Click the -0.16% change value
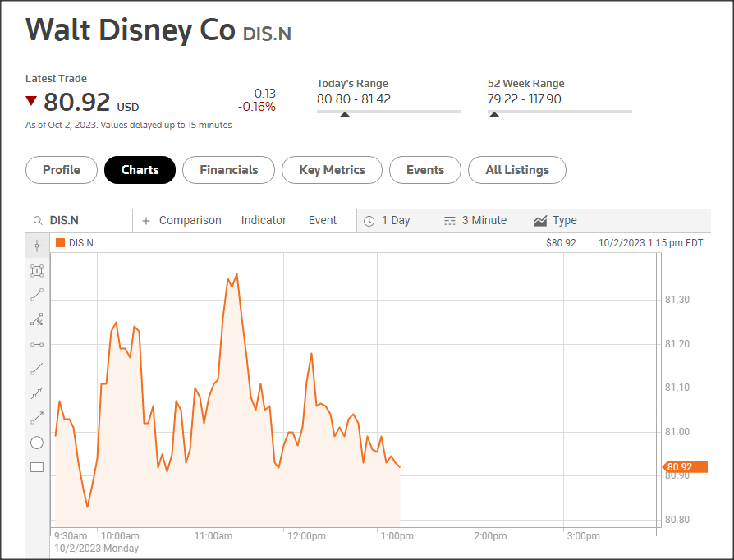 pyautogui.click(x=256, y=108)
